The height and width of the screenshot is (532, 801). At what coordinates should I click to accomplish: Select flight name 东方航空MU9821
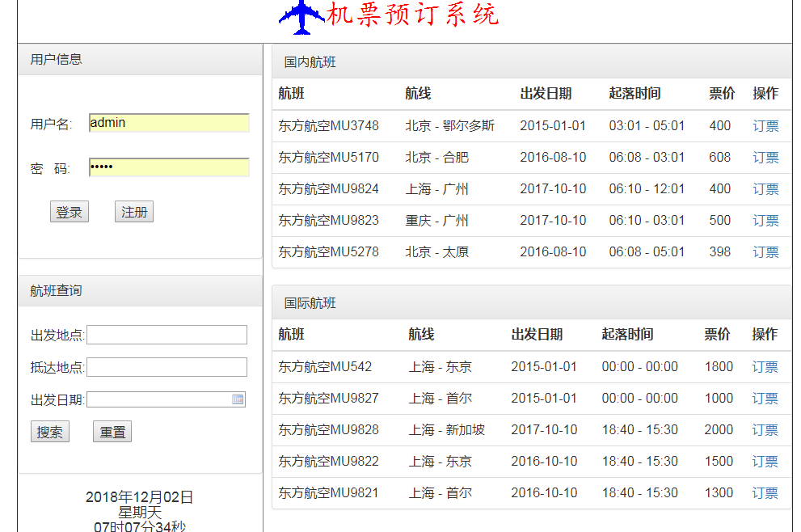click(328, 493)
